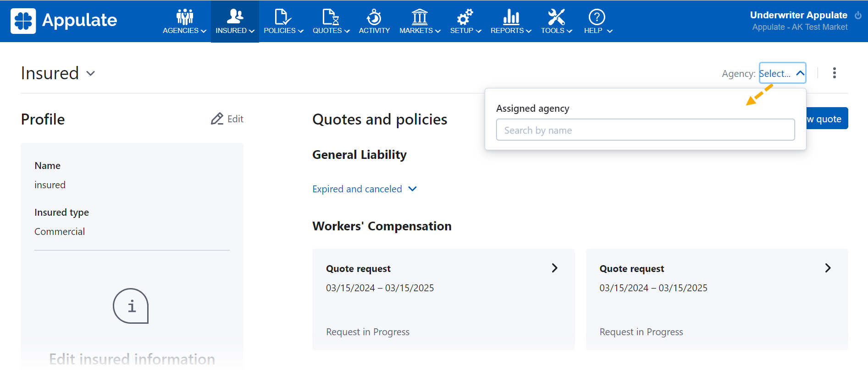The height and width of the screenshot is (370, 868).
Task: Open the Setup gears icon menu
Action: [465, 17]
